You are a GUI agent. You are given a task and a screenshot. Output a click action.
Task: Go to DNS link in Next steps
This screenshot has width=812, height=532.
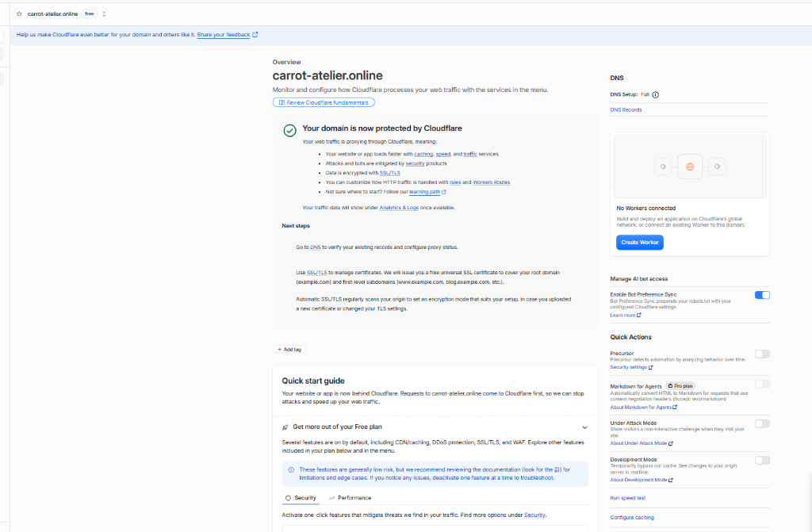pos(316,247)
